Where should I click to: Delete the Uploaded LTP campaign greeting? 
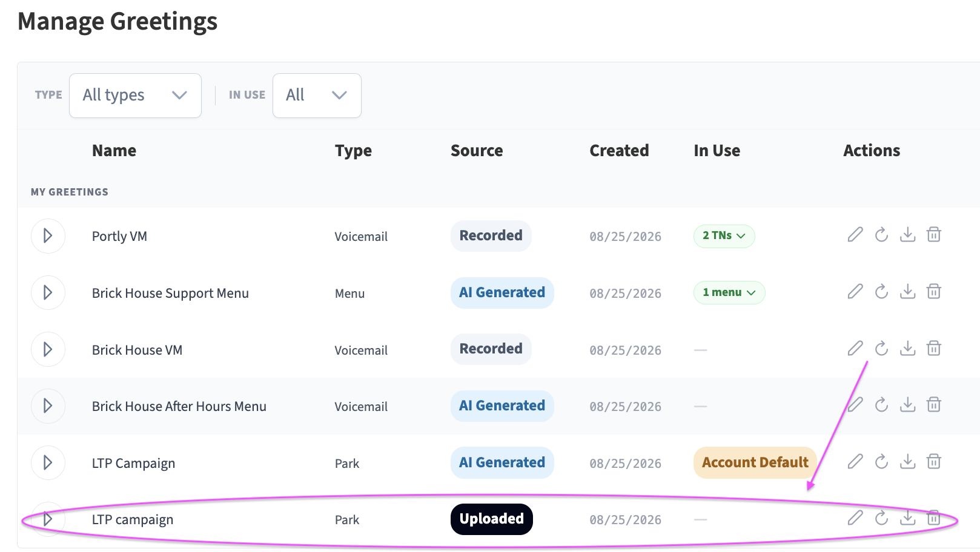[x=934, y=517]
